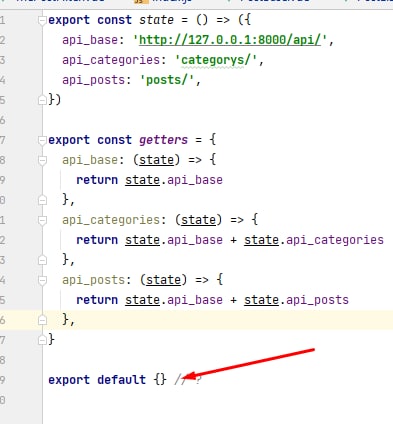Click fold end marker on the highlighted '},' line

tap(42, 320)
